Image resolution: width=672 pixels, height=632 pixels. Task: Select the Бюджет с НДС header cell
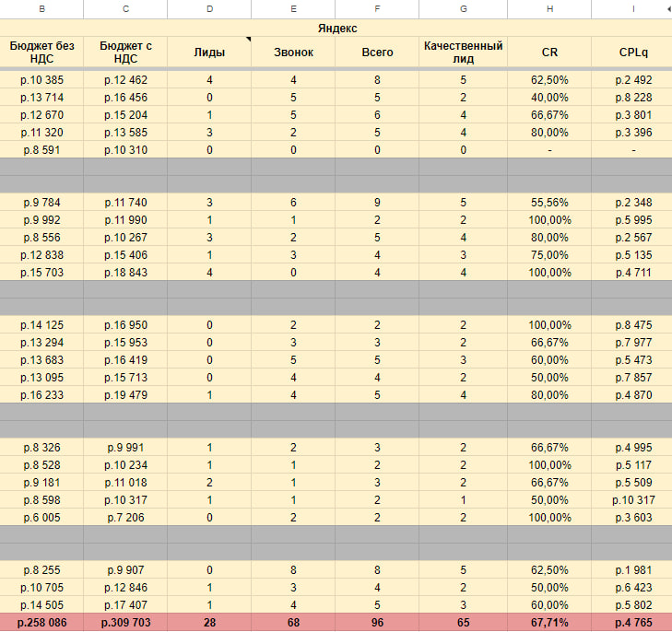125,52
